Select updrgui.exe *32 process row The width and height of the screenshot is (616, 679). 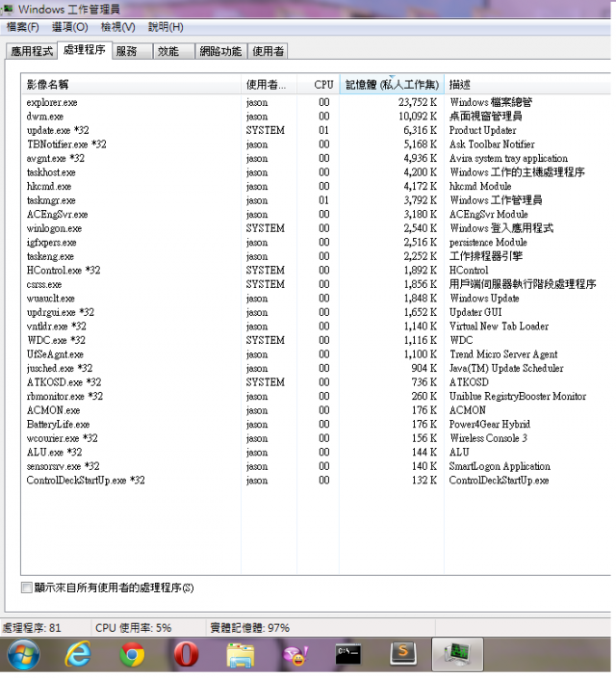click(x=316, y=313)
